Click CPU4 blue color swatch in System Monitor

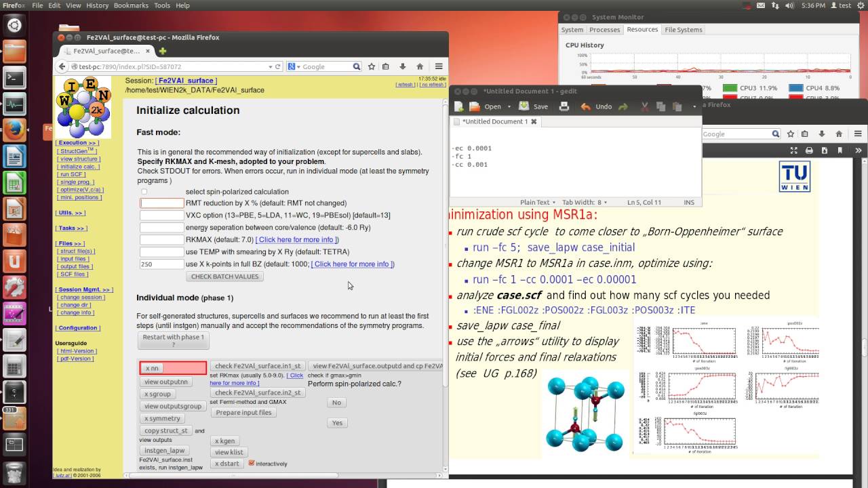pyautogui.click(x=795, y=88)
